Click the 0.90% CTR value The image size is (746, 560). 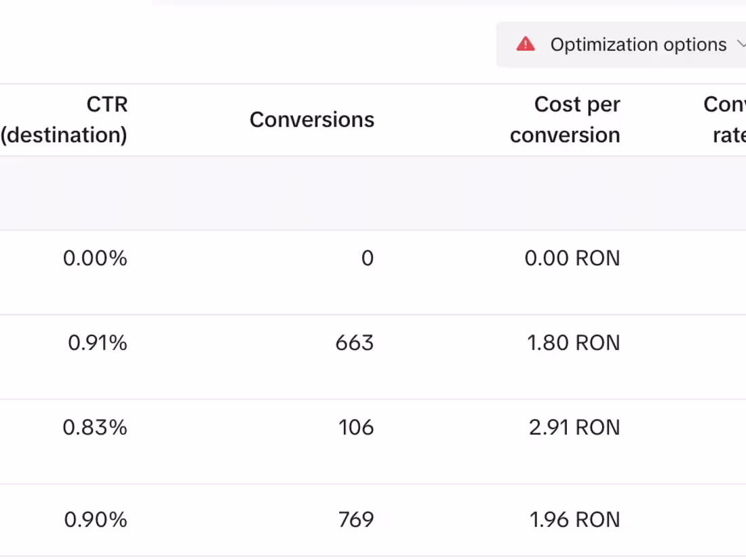pos(96,519)
